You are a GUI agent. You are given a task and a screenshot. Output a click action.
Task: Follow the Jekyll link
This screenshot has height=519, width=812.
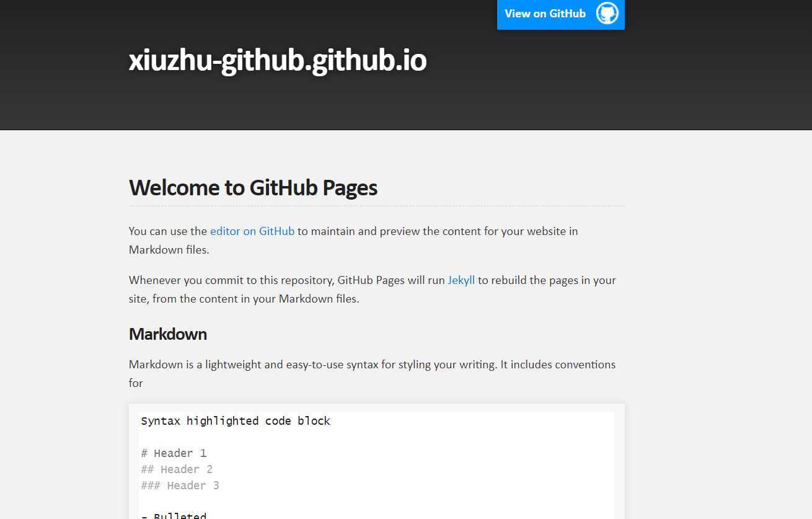click(461, 280)
